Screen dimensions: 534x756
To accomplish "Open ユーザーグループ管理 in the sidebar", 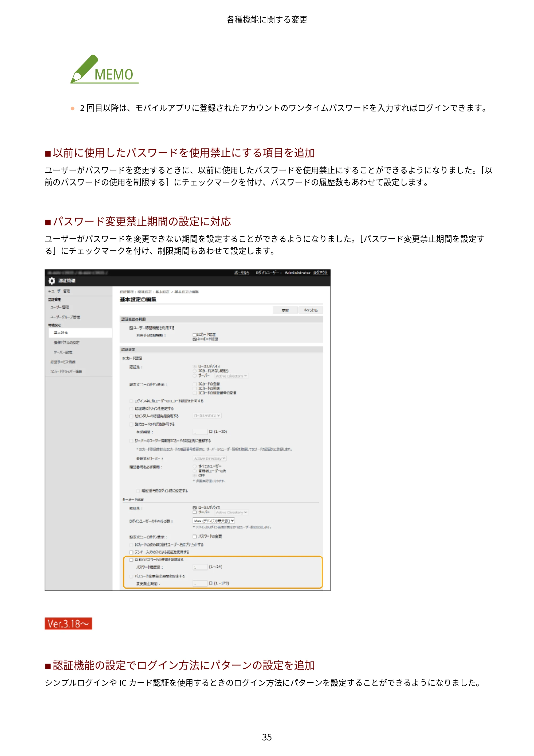I will pyautogui.click(x=65, y=317).
